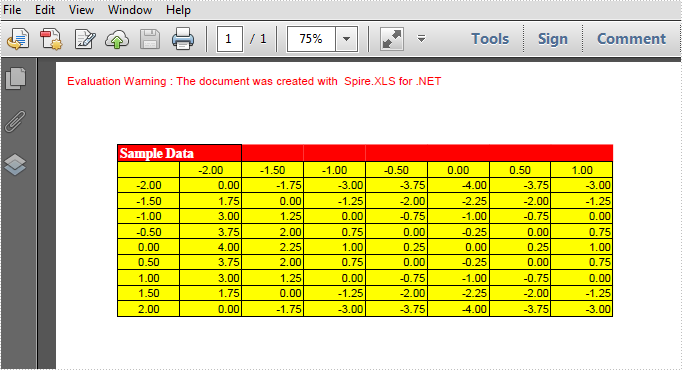Viewport: 682px width, 370px height.
Task: Open the zoom level dropdown arrow
Action: click(346, 39)
